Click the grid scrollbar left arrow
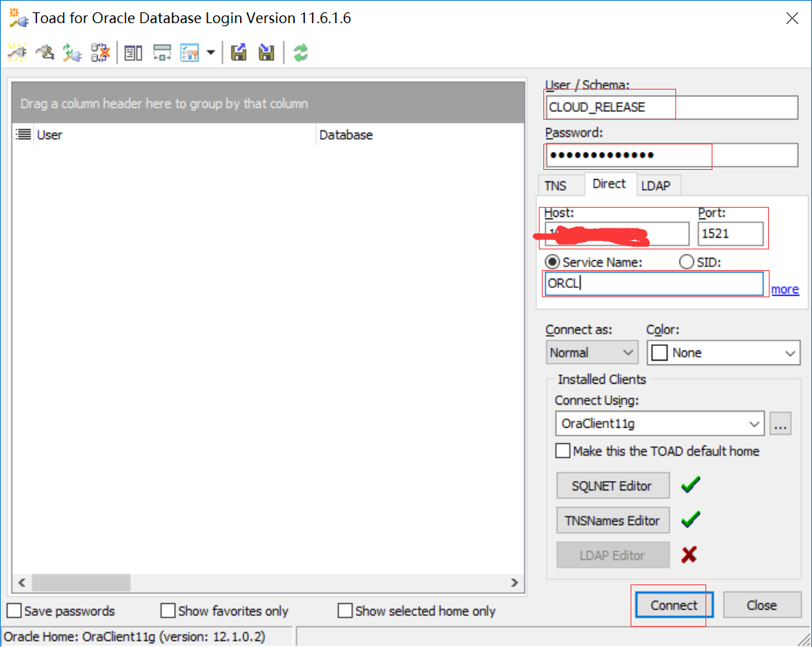 pos(22,583)
